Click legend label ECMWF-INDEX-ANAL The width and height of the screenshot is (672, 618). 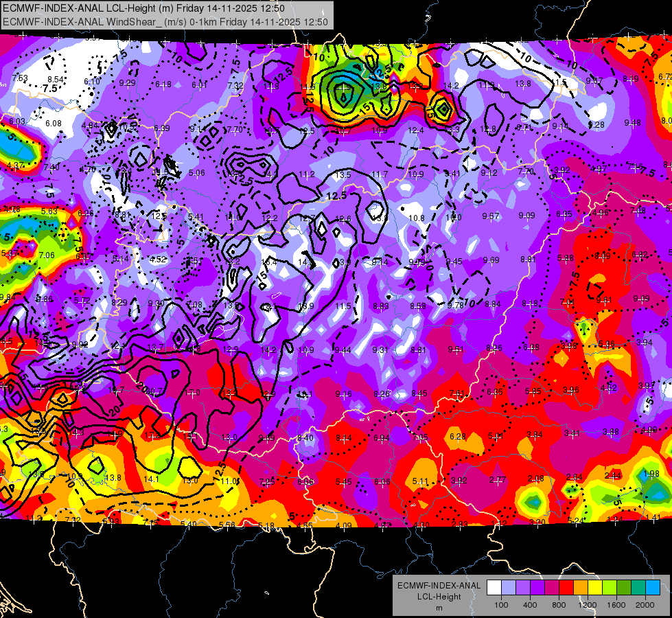(439, 586)
